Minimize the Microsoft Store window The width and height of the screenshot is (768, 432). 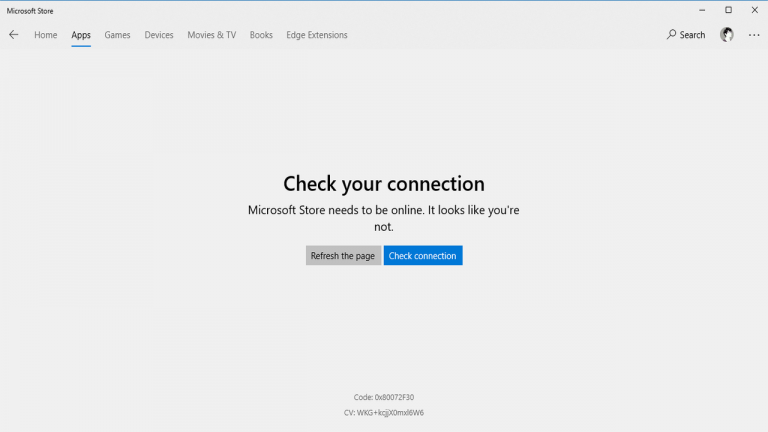tap(702, 10)
